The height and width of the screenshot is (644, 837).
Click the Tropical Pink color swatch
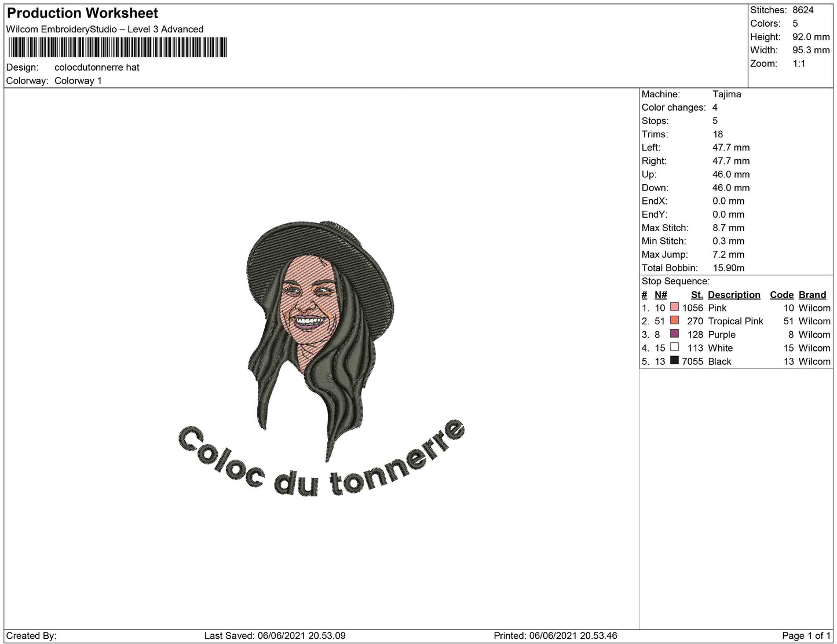click(674, 321)
